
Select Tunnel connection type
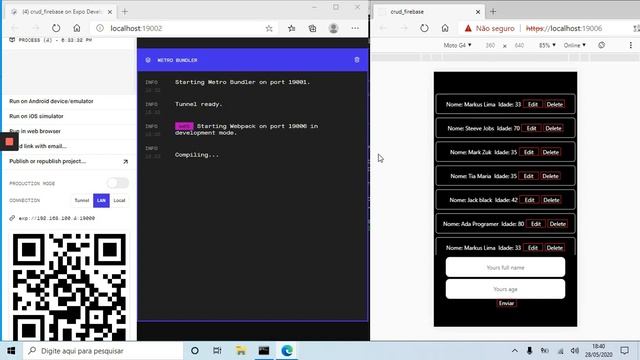82,200
